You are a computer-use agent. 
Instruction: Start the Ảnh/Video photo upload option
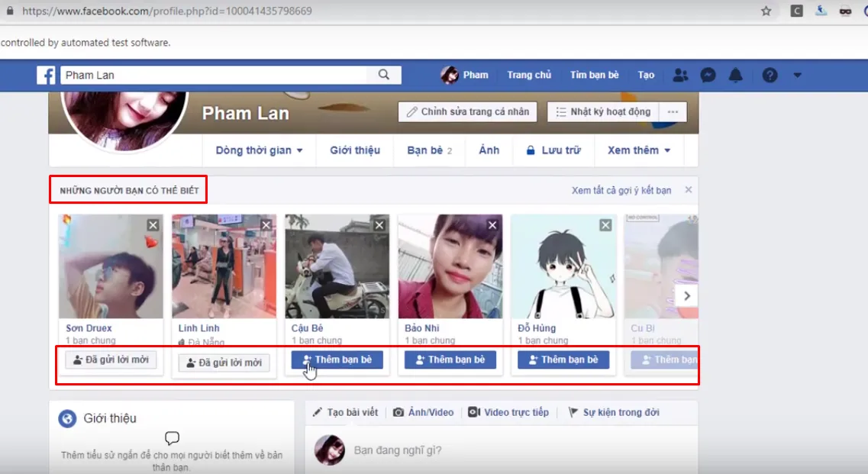tap(423, 411)
